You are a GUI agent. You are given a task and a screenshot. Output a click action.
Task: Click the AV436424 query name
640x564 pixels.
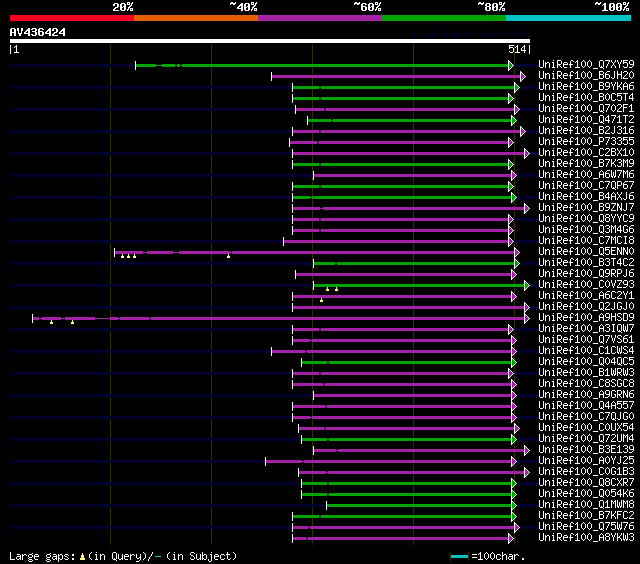pyautogui.click(x=38, y=32)
